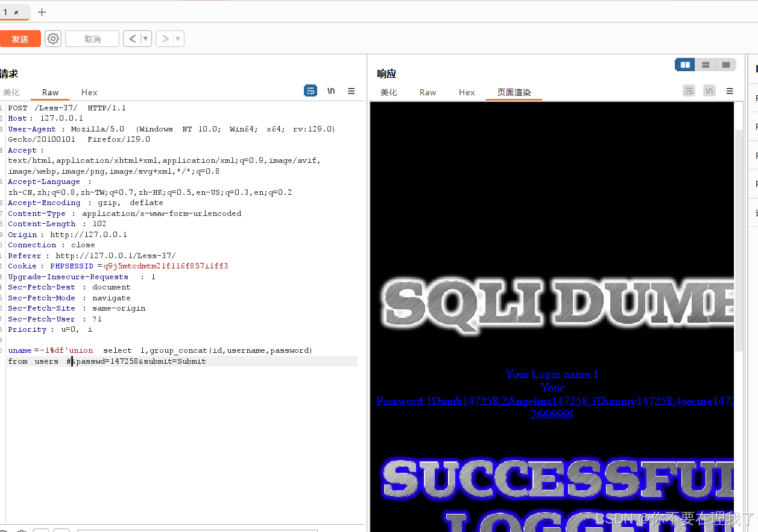Open the request editor hamburger options menu
758x532 pixels.
pos(352,91)
